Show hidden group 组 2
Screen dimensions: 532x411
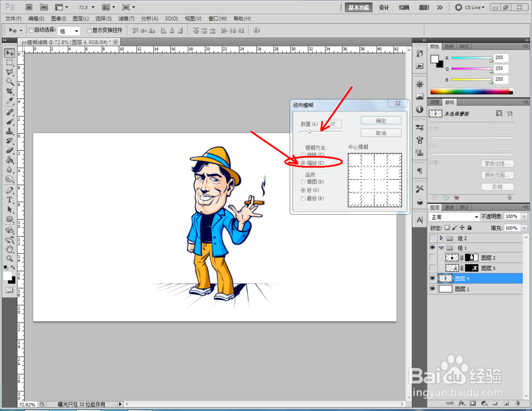432,238
